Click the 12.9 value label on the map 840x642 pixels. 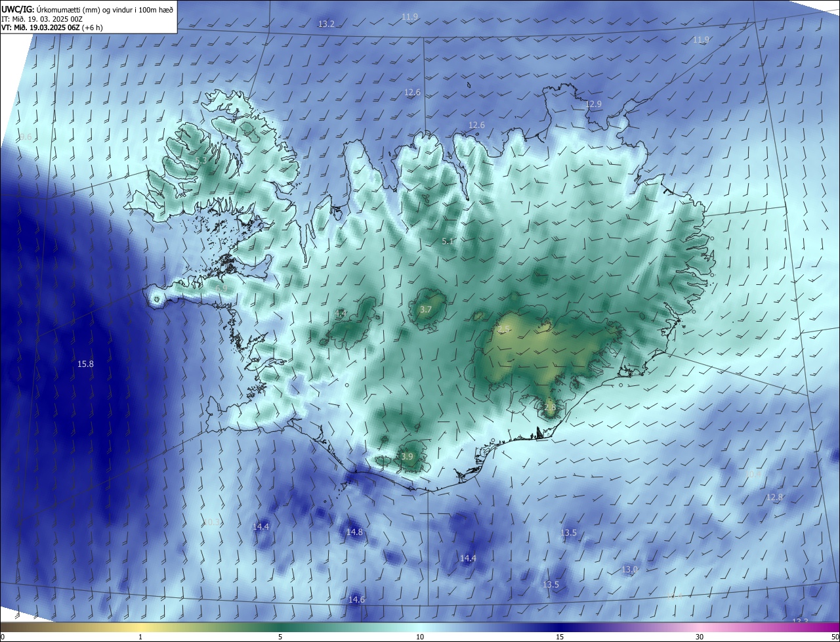click(x=593, y=104)
